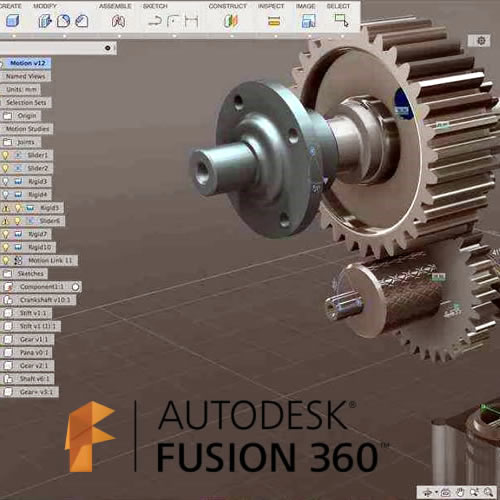Activate the Pan hand icon
Viewport: 500px width, 500px height.
[x=460, y=491]
